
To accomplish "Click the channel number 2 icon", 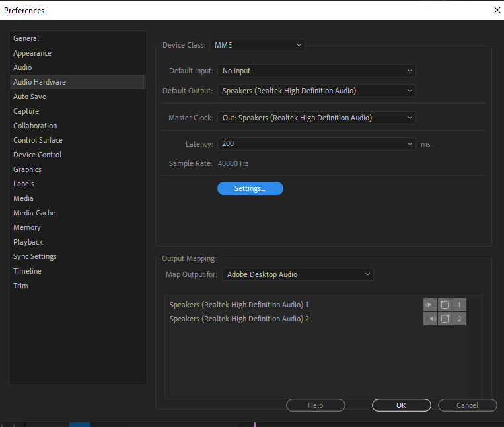I will (459, 319).
